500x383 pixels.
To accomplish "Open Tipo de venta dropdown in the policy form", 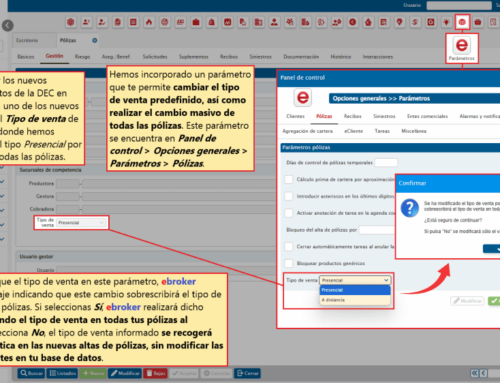I will [x=81, y=223].
